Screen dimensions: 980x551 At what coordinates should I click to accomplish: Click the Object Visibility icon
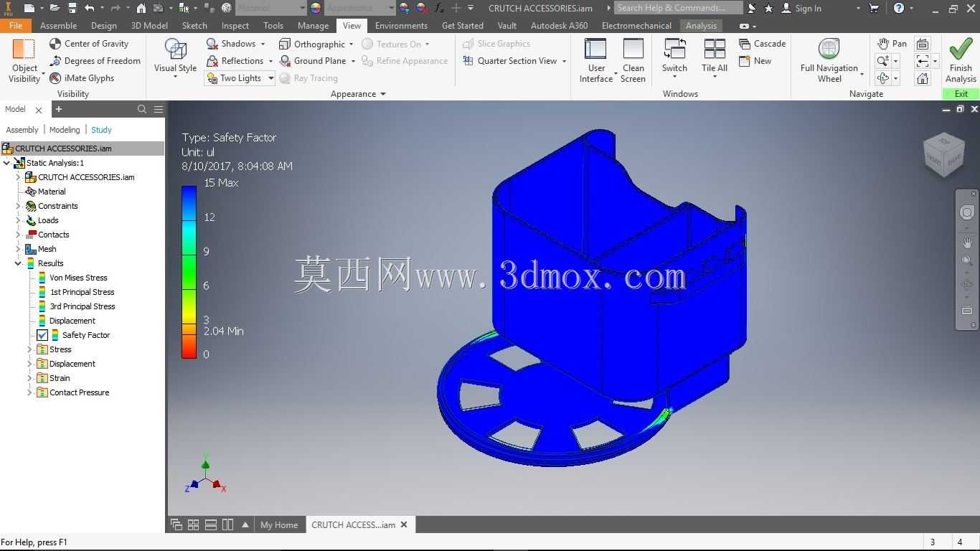click(24, 50)
